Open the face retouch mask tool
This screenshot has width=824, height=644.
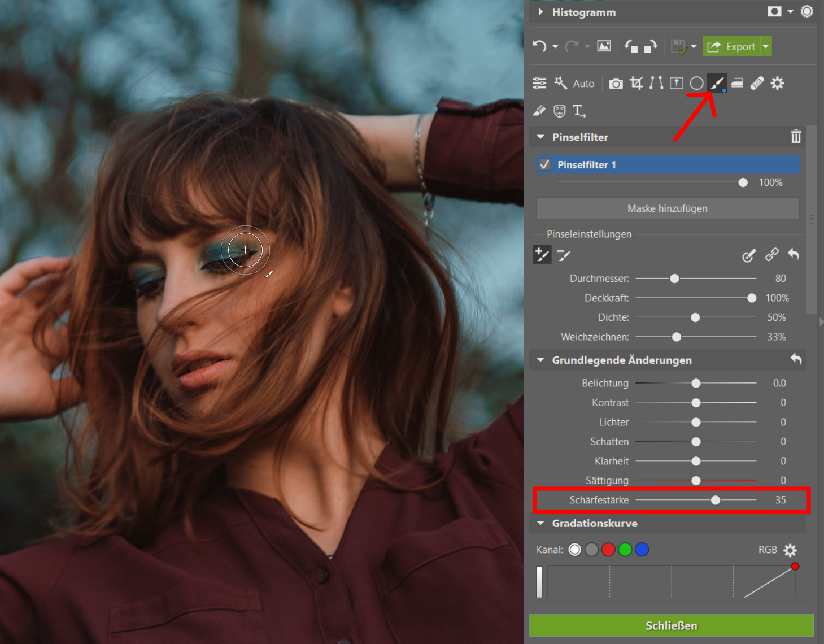pos(559,111)
